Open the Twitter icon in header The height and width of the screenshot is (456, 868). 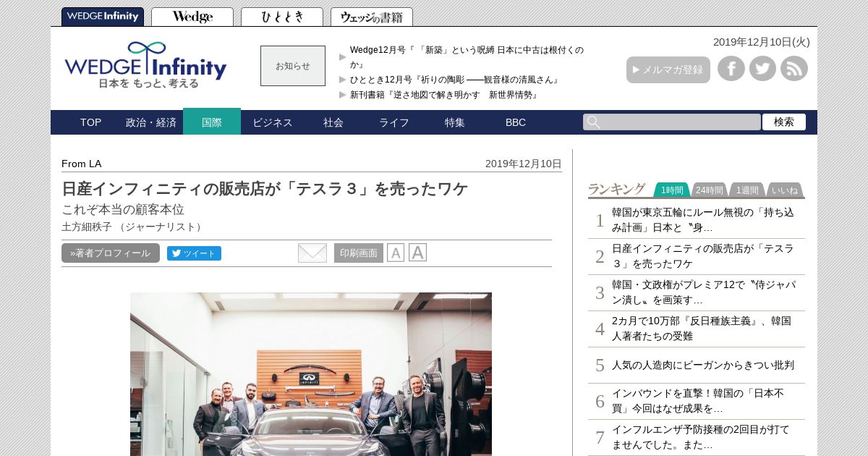tap(762, 69)
